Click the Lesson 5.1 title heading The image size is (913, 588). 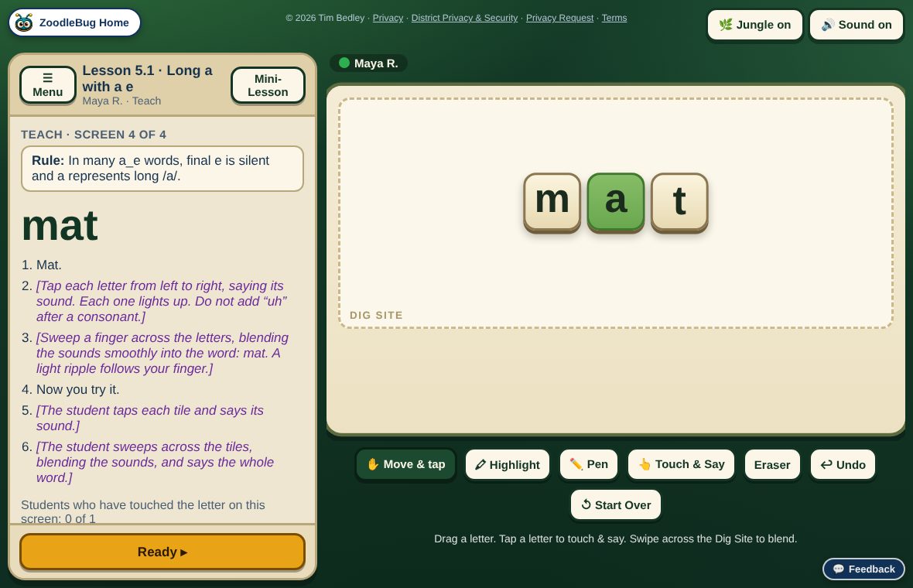coord(147,79)
